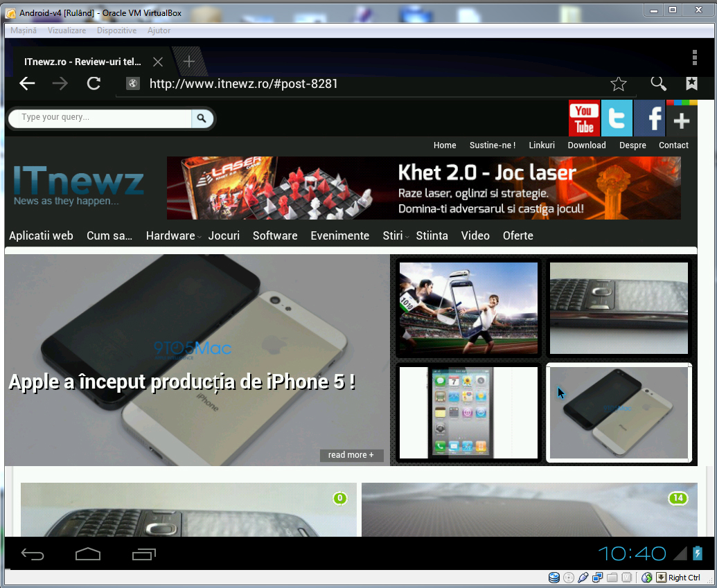This screenshot has width=717, height=588.
Task: Close the ITnewz.ro browser tab
Action: click(x=158, y=62)
